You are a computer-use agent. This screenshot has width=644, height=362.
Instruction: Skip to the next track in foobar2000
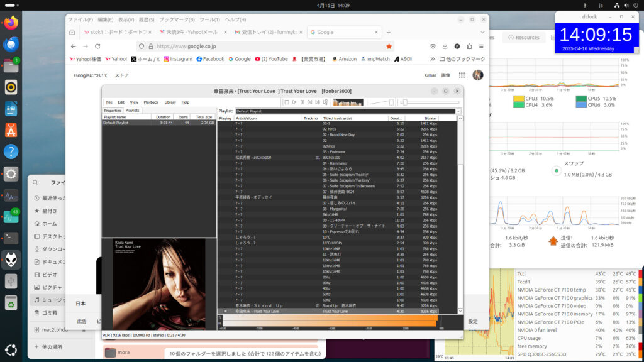pos(318,102)
